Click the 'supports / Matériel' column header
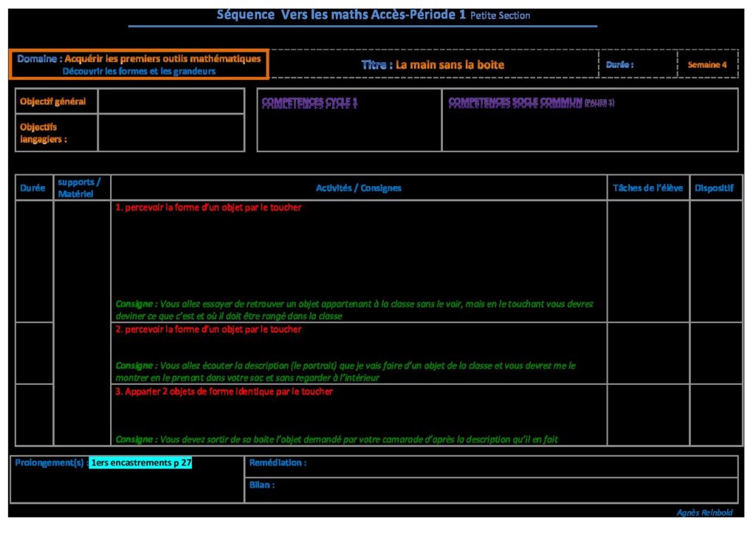The image size is (756, 535). (81, 188)
